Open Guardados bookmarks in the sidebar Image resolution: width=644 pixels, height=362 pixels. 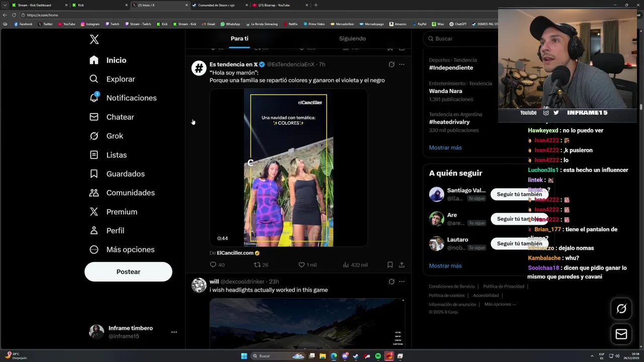coord(117,174)
